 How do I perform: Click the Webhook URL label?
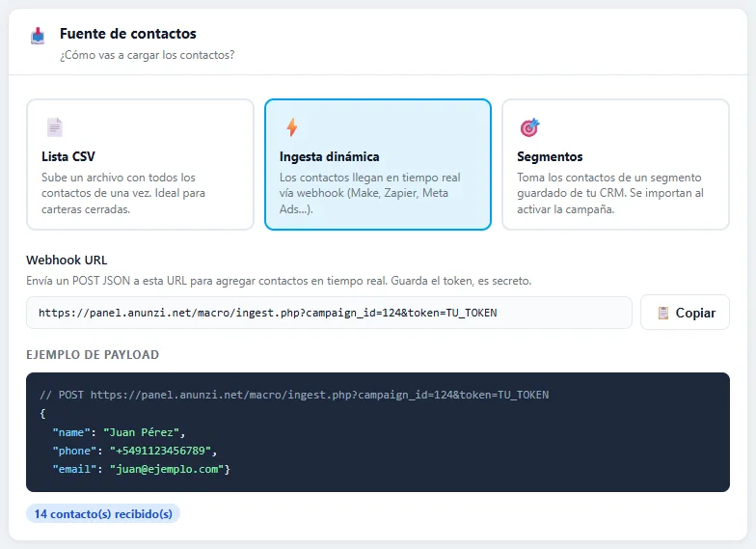click(67, 261)
